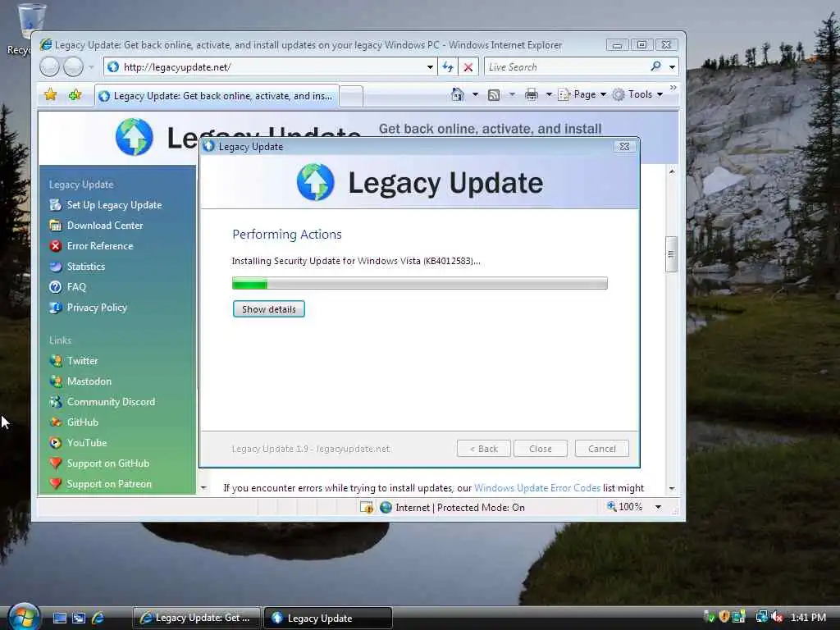Click the Refresh page icon
Image resolution: width=840 pixels, height=630 pixels.
coord(447,67)
